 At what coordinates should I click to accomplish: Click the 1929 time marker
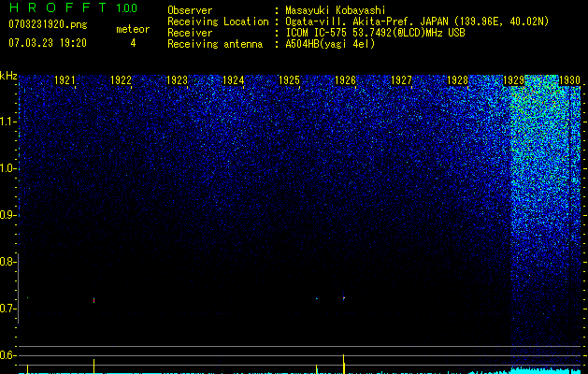513,79
